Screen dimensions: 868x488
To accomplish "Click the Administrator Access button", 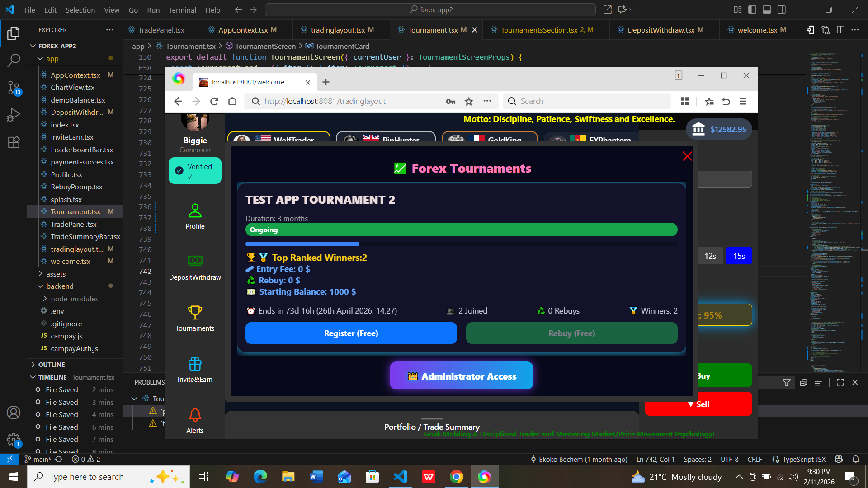I will pyautogui.click(x=461, y=375).
